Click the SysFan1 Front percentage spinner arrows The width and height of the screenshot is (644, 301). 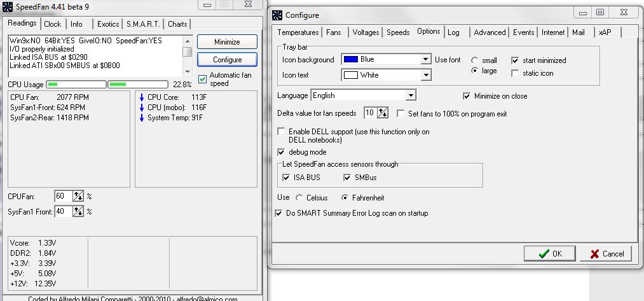pos(78,211)
